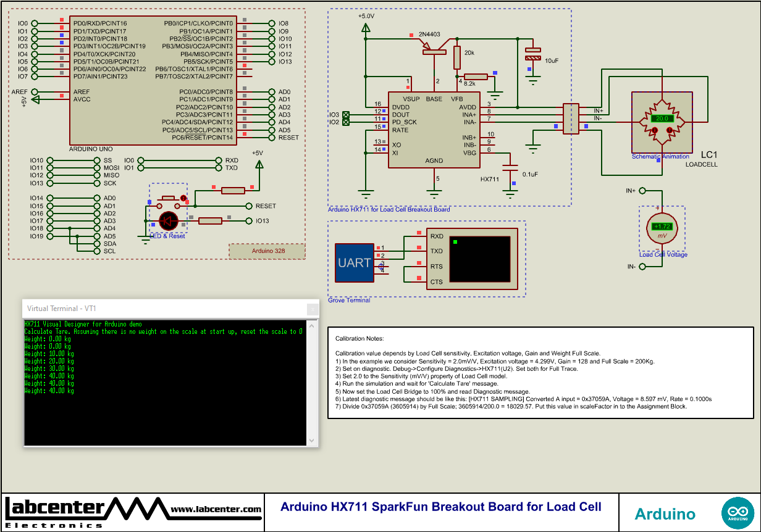The width and height of the screenshot is (761, 532).
Task: Click the blue UART block in Grove Terminal
Action: click(355, 262)
